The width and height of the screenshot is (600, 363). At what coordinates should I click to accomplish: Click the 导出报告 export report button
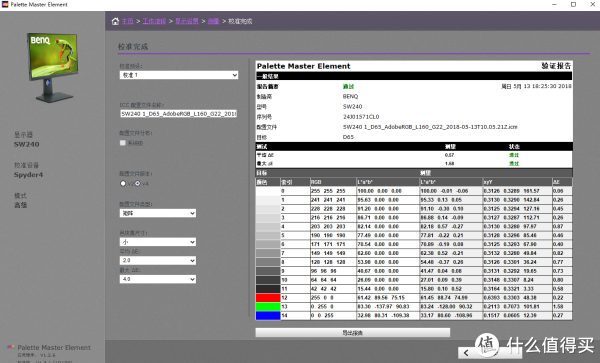click(x=353, y=333)
